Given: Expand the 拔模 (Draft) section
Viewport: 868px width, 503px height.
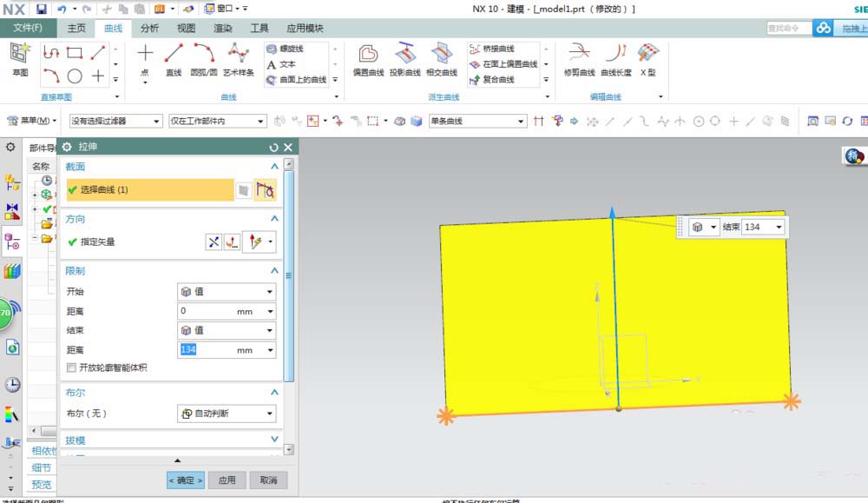Looking at the screenshot, I should tap(274, 440).
